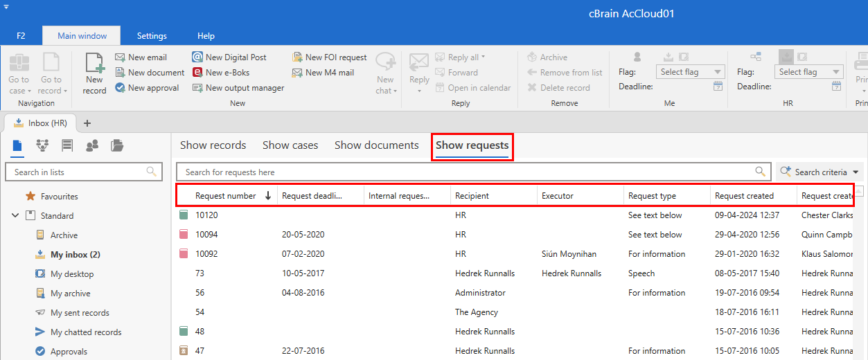Open the Settings ribbon tab

(x=152, y=36)
